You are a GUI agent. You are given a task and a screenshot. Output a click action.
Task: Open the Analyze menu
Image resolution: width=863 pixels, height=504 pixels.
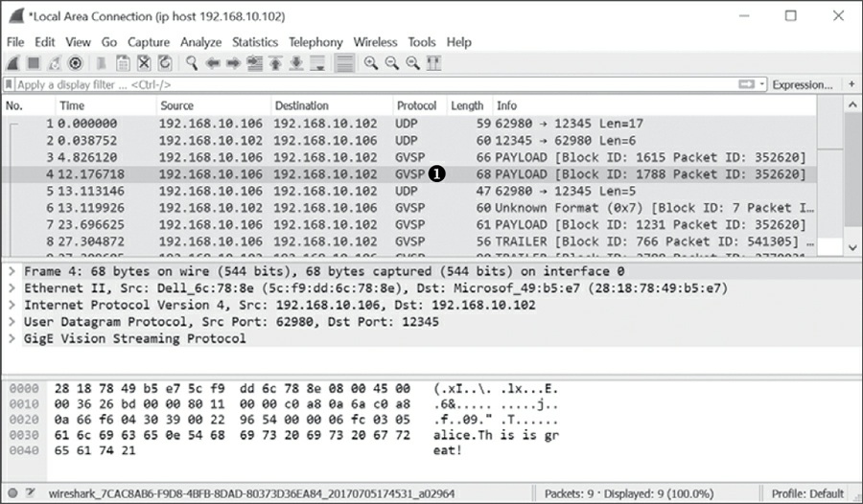(x=201, y=42)
